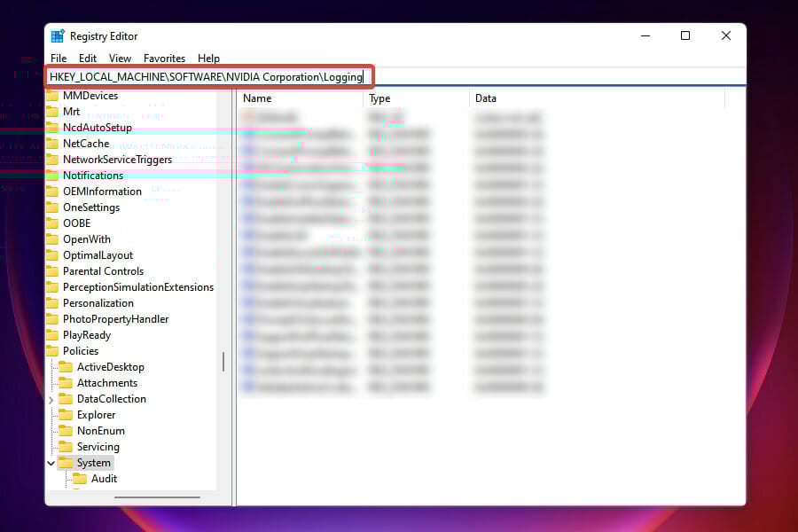Click the tree horizontal scrollbar thumb

157,497
